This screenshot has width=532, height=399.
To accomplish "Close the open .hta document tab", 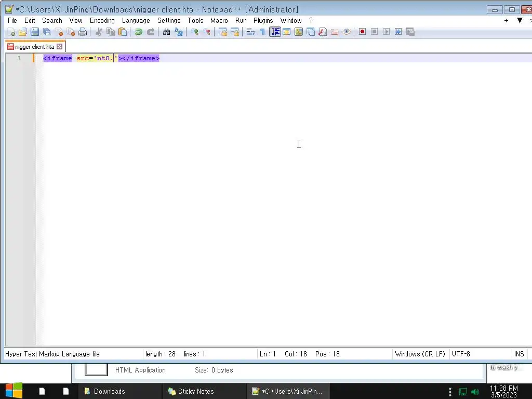I will pyautogui.click(x=60, y=46).
